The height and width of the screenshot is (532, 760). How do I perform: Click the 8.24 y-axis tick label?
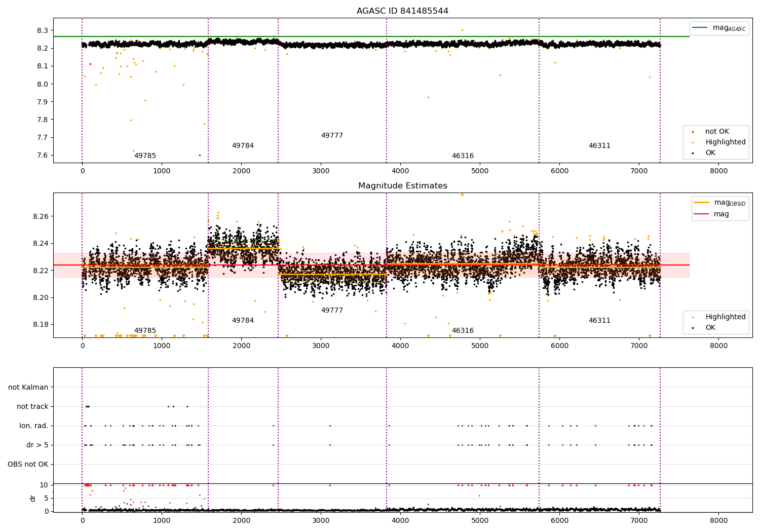pyautogui.click(x=41, y=244)
